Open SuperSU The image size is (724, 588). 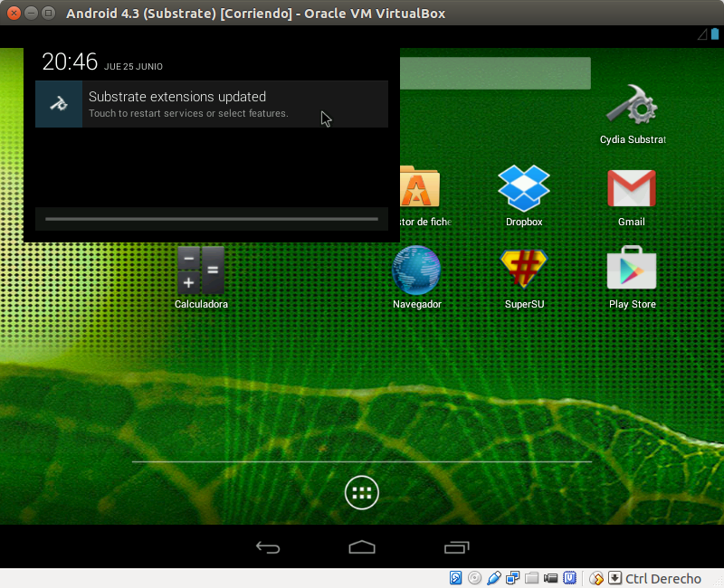click(524, 268)
